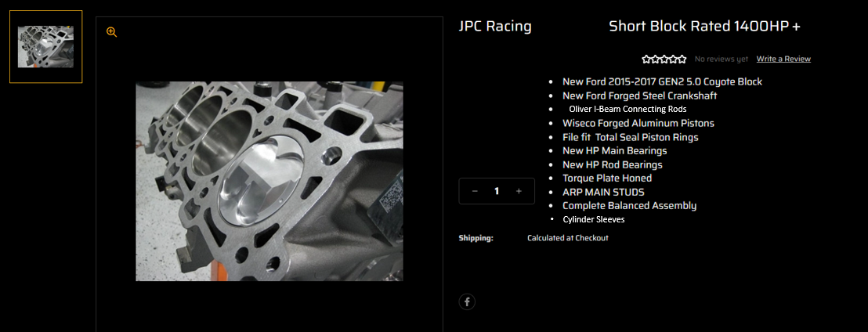The image size is (868, 332).
Task: Click the quantity input field showing 1
Action: pos(497,191)
